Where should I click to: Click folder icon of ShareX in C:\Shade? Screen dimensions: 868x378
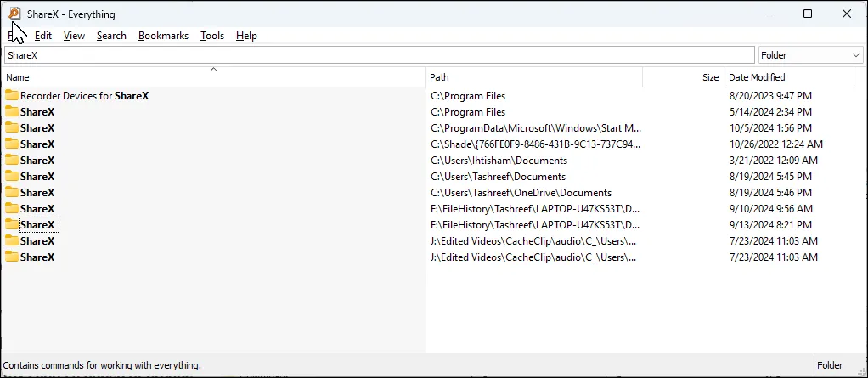[12, 144]
